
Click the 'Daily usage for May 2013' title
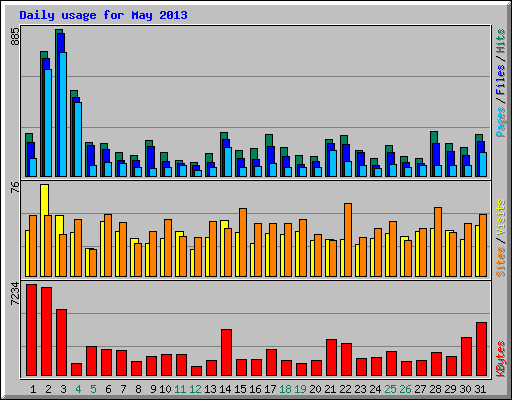(103, 15)
